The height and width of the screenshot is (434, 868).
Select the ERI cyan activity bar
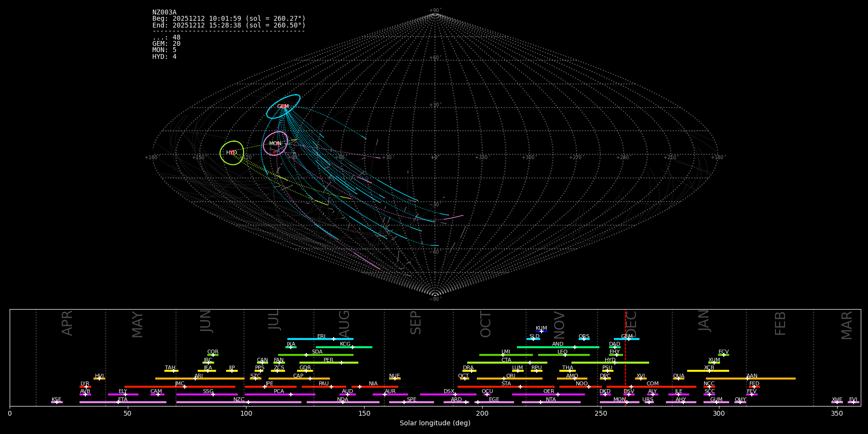coord(320,339)
